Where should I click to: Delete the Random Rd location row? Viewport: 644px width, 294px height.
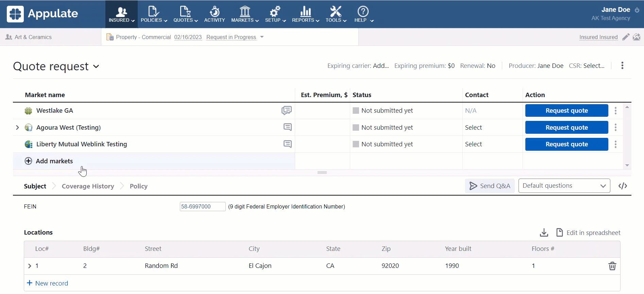click(612, 266)
